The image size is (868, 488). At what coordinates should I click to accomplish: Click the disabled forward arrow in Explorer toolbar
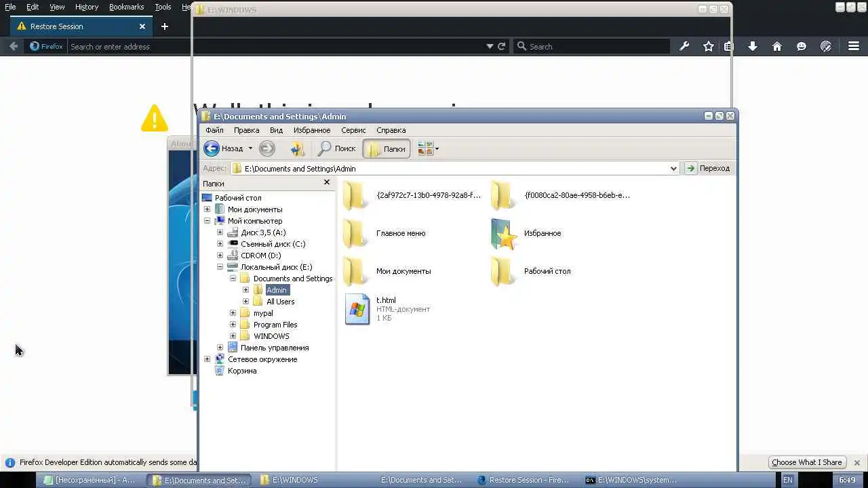267,148
